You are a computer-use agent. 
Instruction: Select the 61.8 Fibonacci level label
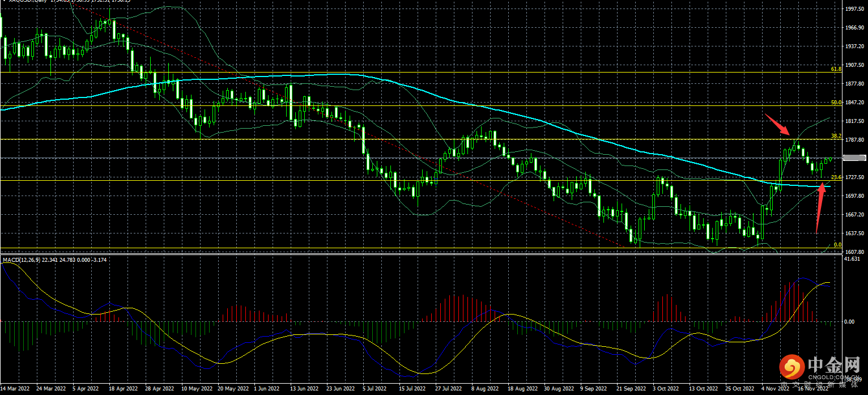click(x=836, y=69)
